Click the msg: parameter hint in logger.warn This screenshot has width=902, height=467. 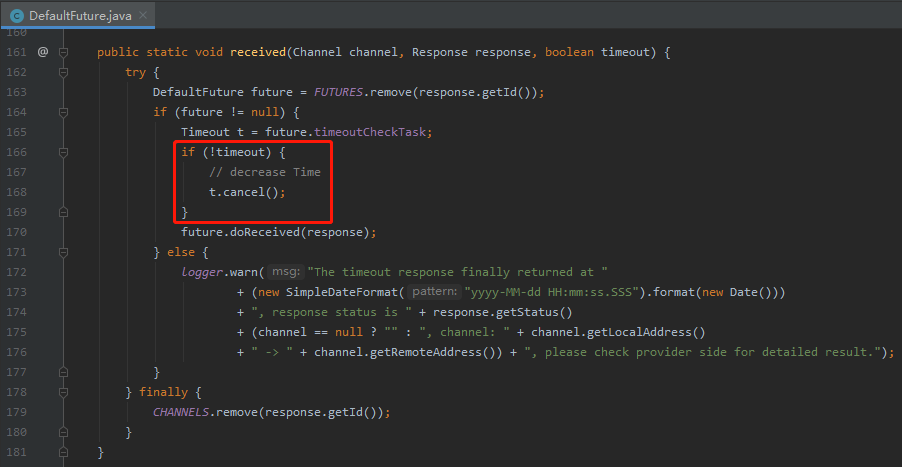(x=286, y=272)
